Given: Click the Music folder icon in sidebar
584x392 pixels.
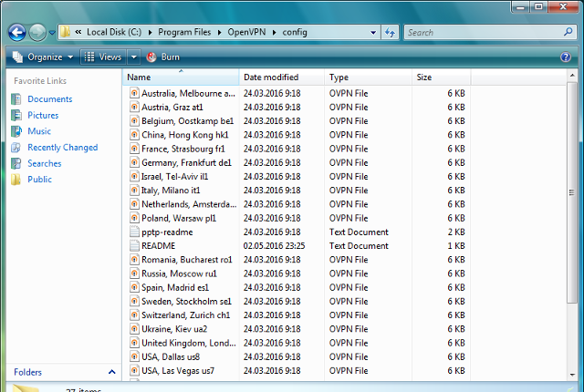Looking at the screenshot, I should tap(16, 131).
